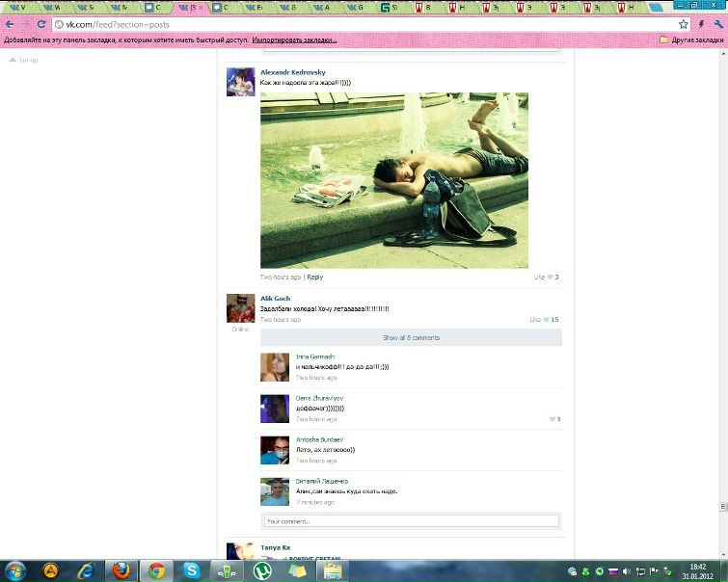The image size is (728, 582).
Task: Reload the vk.com page
Action: point(41,24)
